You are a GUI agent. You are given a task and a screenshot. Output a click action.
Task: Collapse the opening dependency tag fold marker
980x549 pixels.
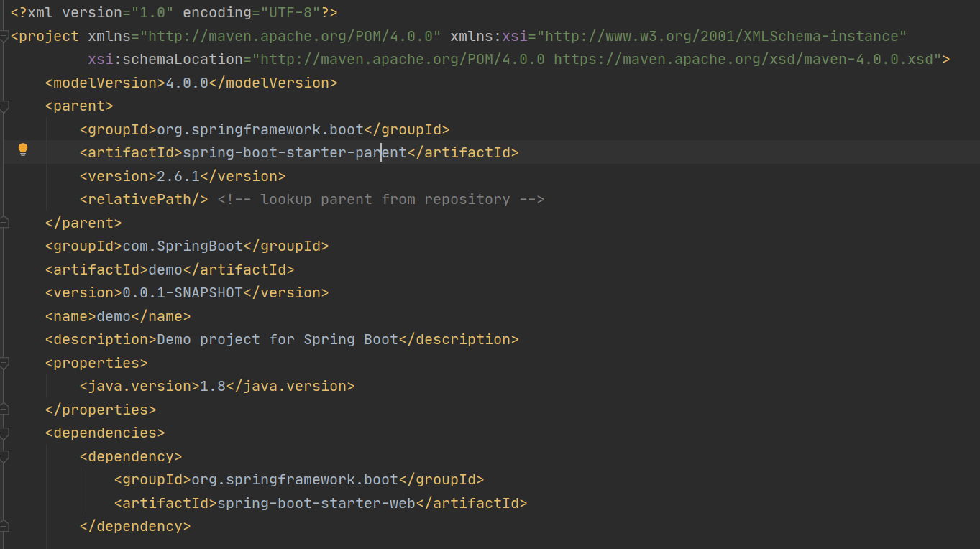coord(4,456)
